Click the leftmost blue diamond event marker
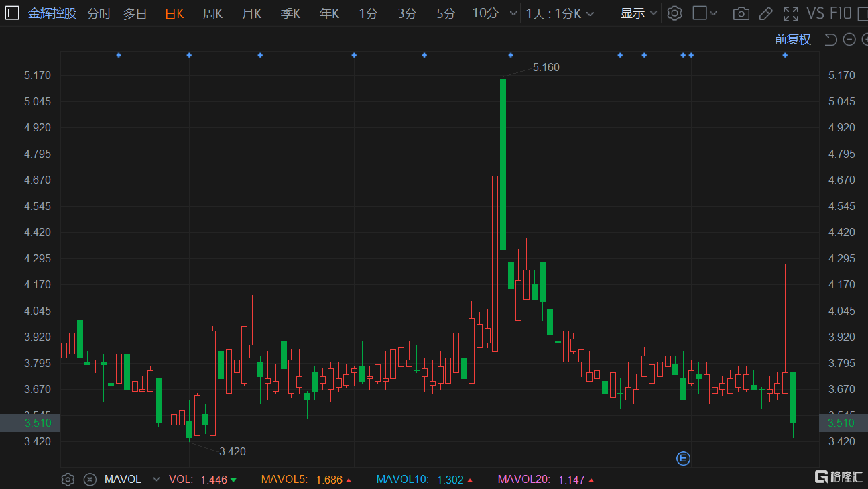868x489 pixels. [119, 55]
